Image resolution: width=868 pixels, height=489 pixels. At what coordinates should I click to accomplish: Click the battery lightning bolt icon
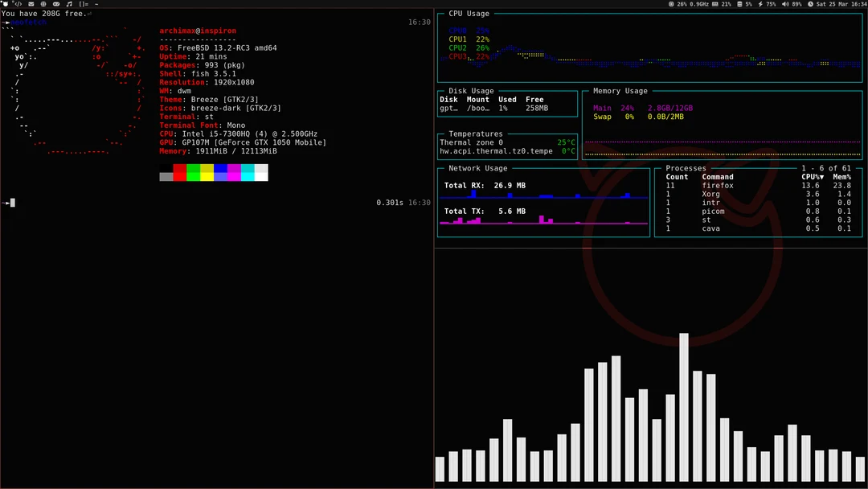tap(760, 4)
